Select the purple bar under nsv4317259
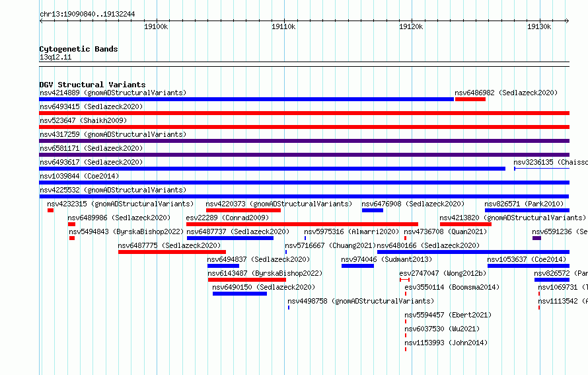 click(x=304, y=141)
